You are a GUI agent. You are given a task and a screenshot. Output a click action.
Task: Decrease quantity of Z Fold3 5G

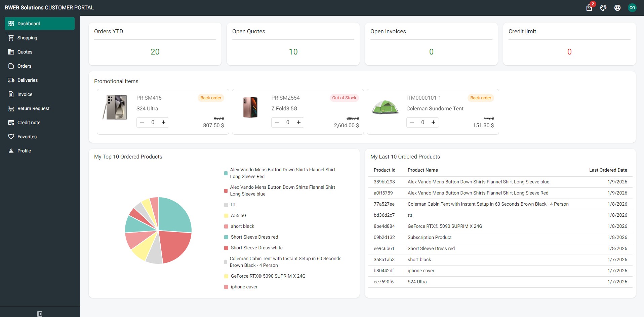tap(277, 122)
